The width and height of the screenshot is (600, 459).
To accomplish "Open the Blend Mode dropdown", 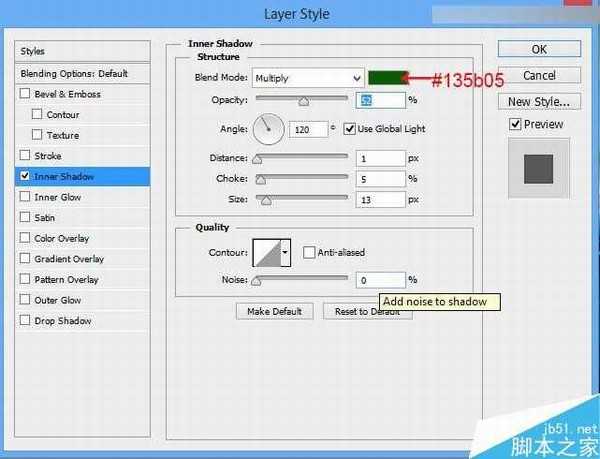I will [308, 77].
